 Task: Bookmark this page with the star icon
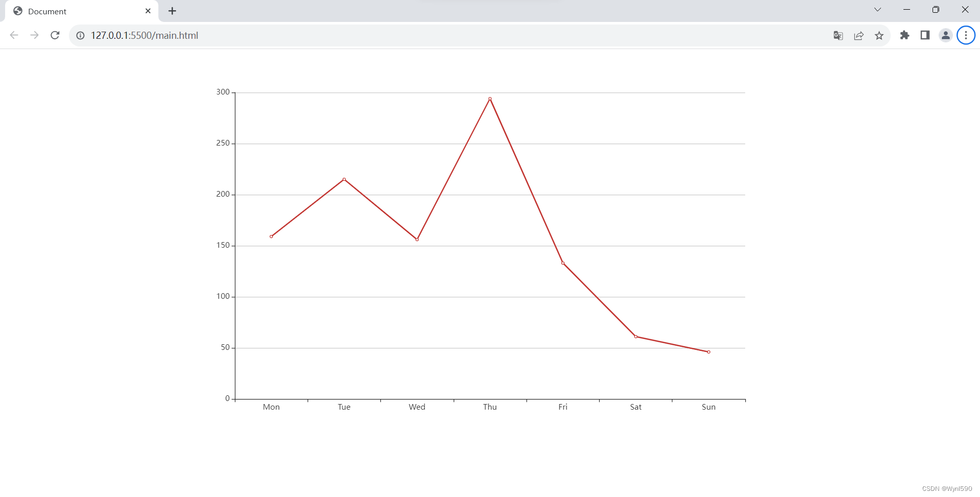(x=879, y=35)
